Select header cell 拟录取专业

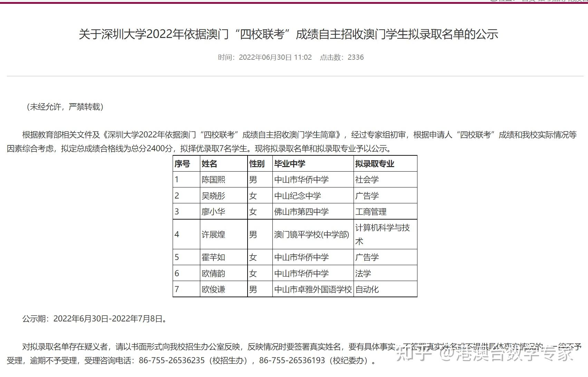click(x=385, y=164)
